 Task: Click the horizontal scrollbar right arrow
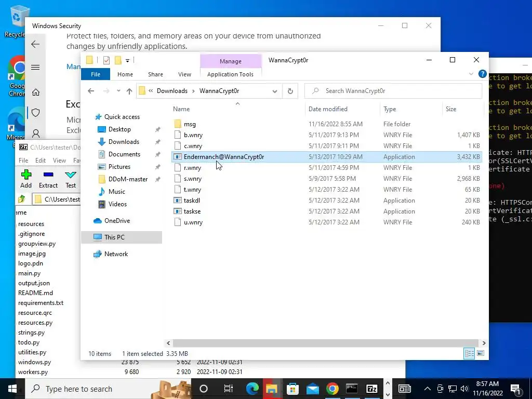[x=484, y=343]
